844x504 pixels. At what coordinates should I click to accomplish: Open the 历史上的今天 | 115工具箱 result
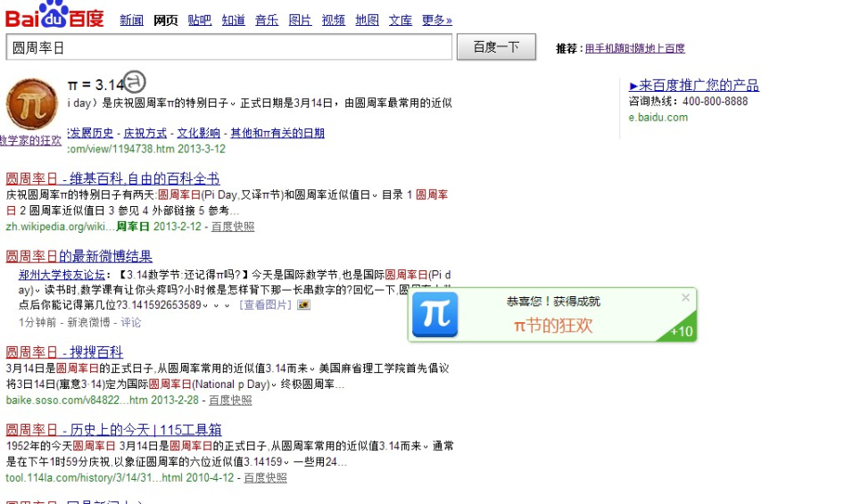(113, 430)
